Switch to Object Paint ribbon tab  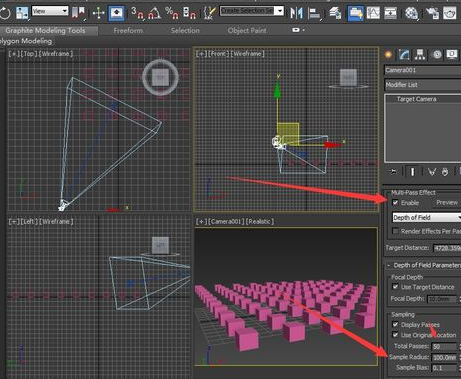(x=247, y=31)
